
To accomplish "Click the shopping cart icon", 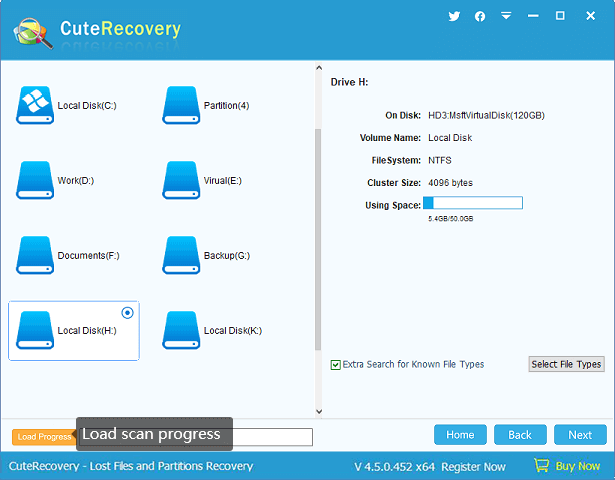I will (542, 465).
